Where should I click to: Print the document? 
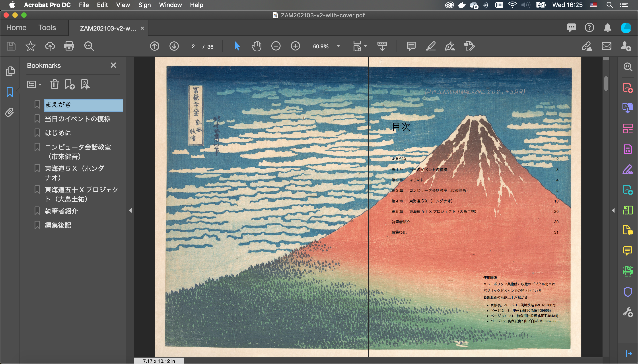(x=69, y=46)
